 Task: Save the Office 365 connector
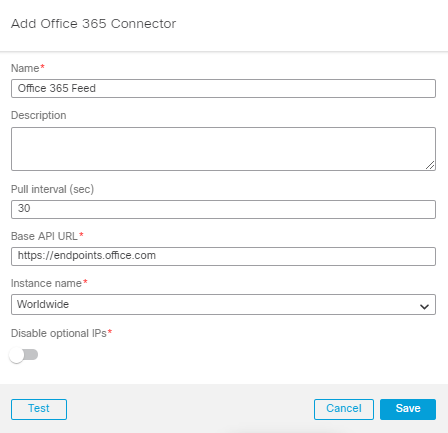tap(408, 409)
